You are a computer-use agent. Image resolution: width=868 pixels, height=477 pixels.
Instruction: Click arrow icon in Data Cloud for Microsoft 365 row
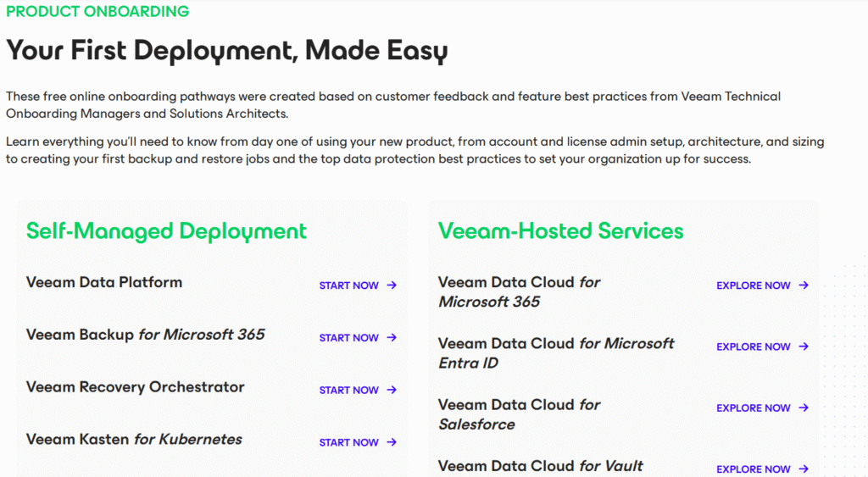click(x=804, y=286)
